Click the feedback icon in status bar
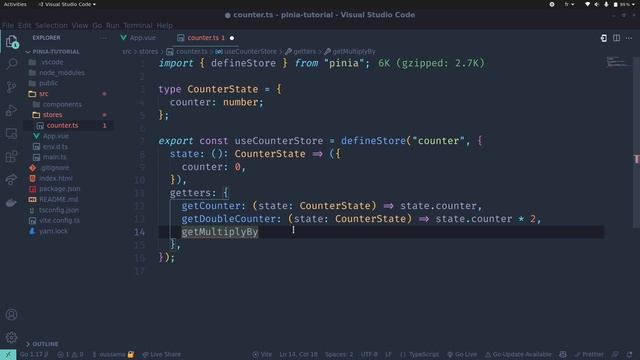The width and height of the screenshot is (640, 360). pyautogui.click(x=615, y=355)
